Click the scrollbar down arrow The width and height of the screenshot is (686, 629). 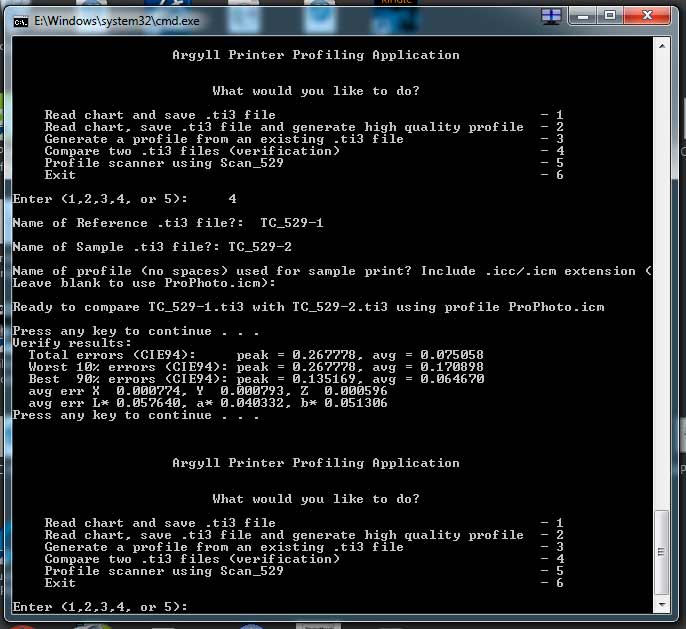pyautogui.click(x=661, y=606)
